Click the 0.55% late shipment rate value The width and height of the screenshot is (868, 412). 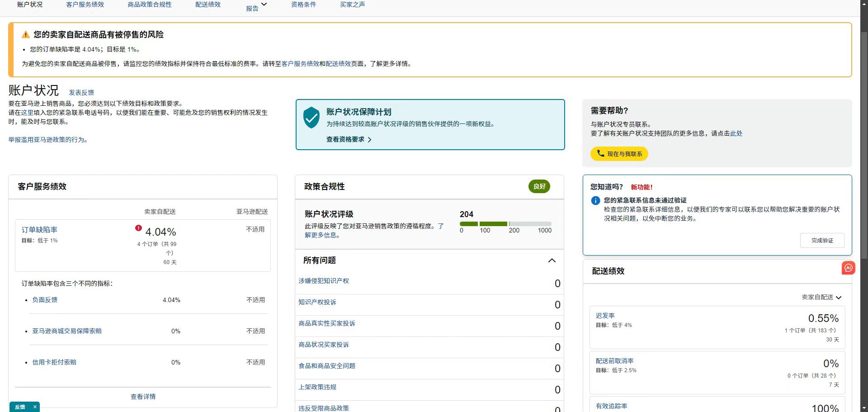point(823,318)
